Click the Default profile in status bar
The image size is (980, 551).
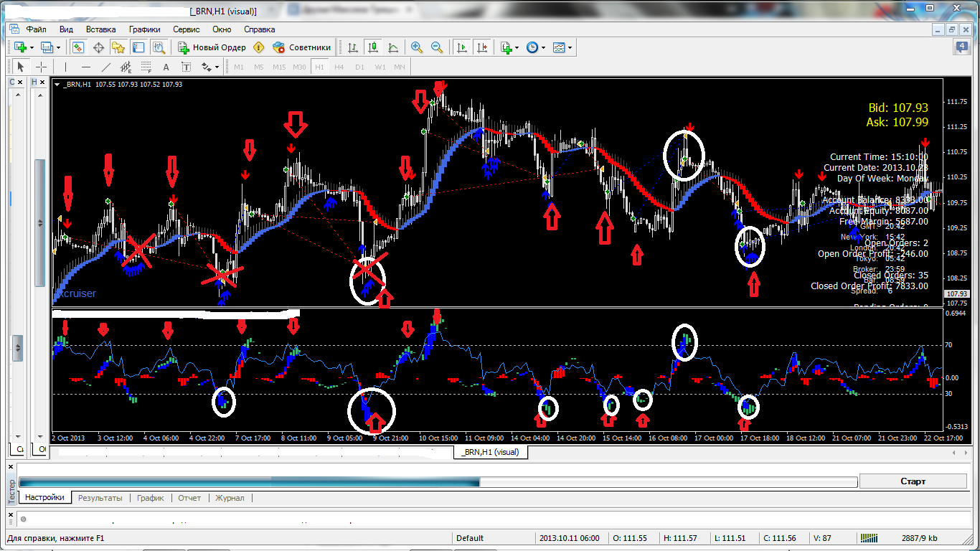point(470,538)
